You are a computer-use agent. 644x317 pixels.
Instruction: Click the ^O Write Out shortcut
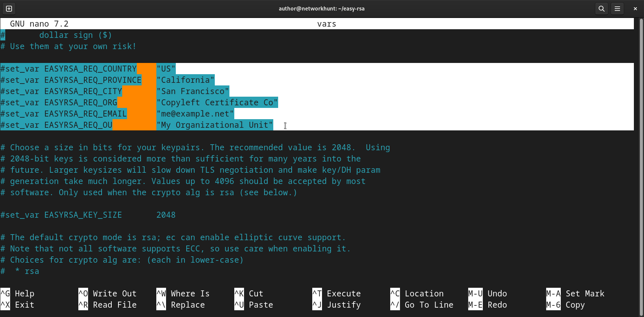click(x=108, y=293)
